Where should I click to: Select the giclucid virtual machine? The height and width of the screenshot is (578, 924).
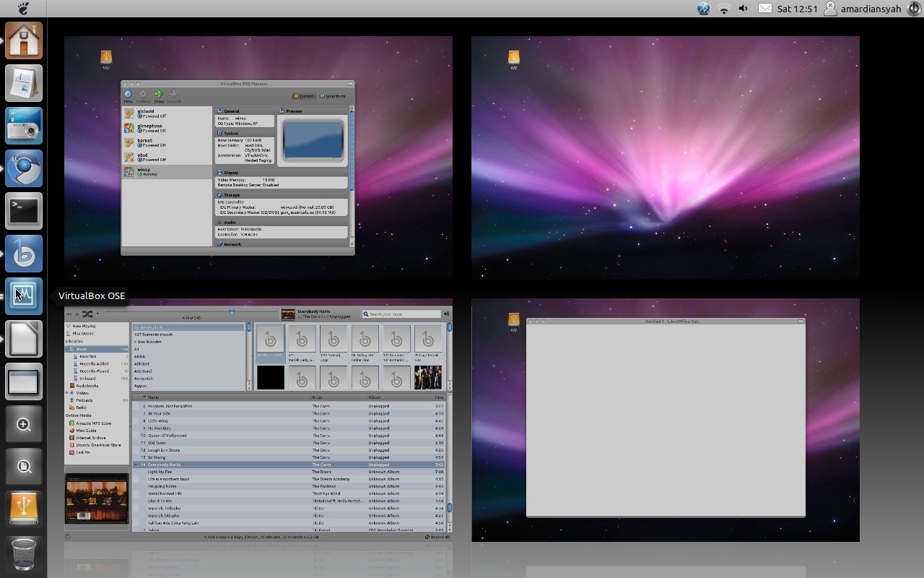(x=167, y=113)
